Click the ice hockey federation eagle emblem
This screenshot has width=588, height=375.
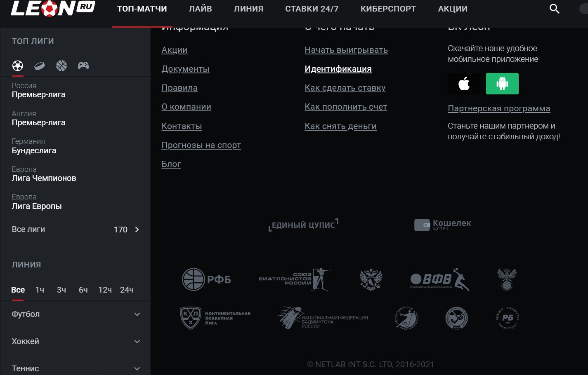[x=371, y=279]
